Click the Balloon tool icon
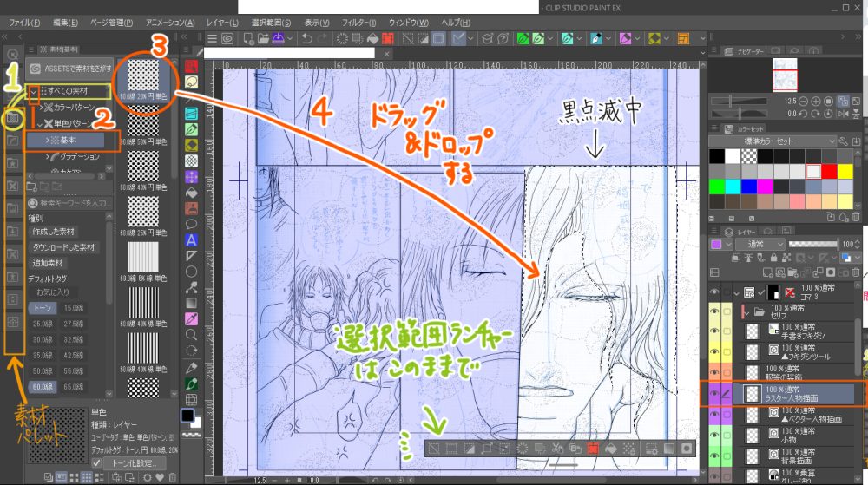Screen dimensions: 868x485 click(191, 224)
